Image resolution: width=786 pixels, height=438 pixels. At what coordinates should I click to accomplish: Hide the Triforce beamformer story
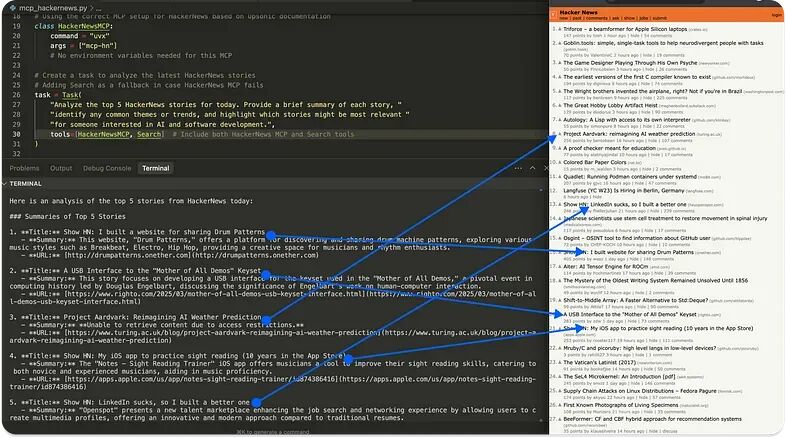(x=635, y=36)
